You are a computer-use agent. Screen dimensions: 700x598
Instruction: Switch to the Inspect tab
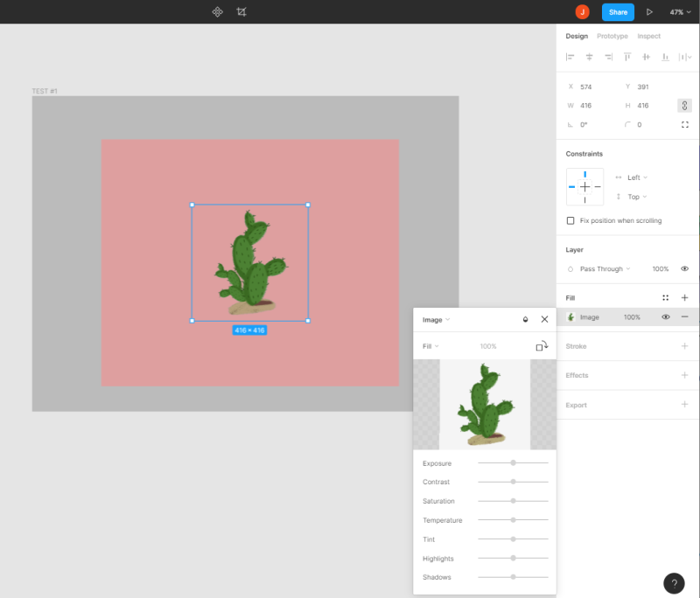click(x=648, y=36)
